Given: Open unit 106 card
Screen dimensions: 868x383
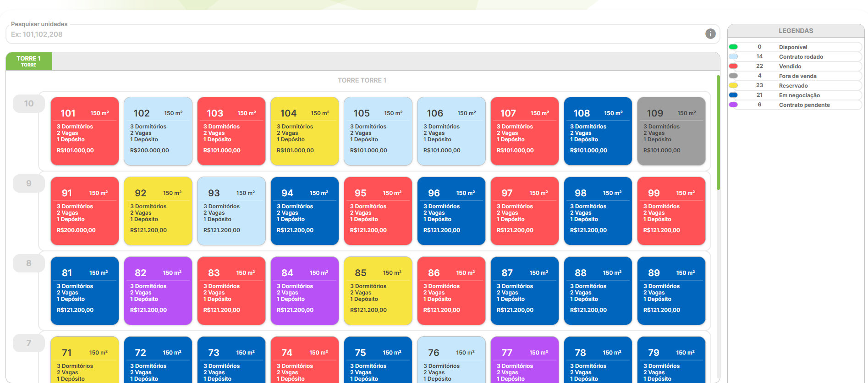Looking at the screenshot, I should (x=451, y=131).
